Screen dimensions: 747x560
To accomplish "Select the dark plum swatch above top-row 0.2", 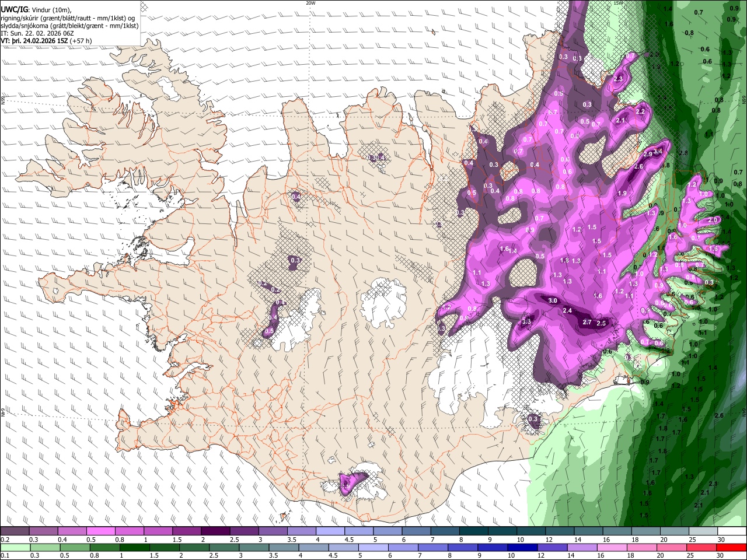I will (x=15, y=531).
